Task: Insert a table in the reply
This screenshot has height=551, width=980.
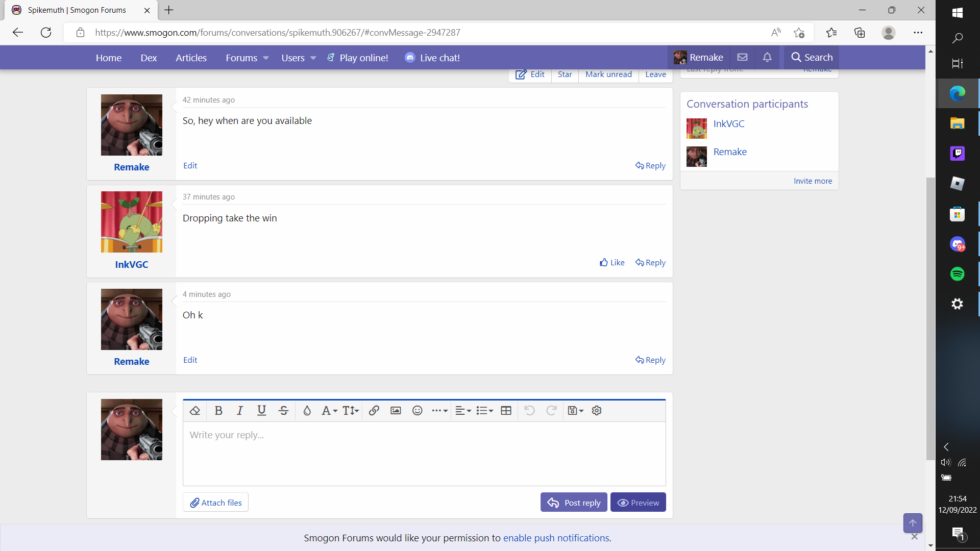Action: (x=506, y=411)
